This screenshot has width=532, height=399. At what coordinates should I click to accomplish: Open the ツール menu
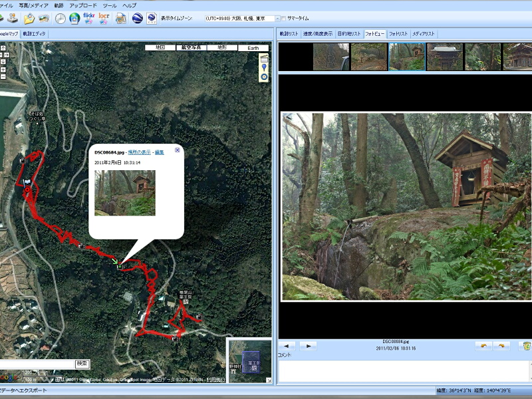click(110, 5)
